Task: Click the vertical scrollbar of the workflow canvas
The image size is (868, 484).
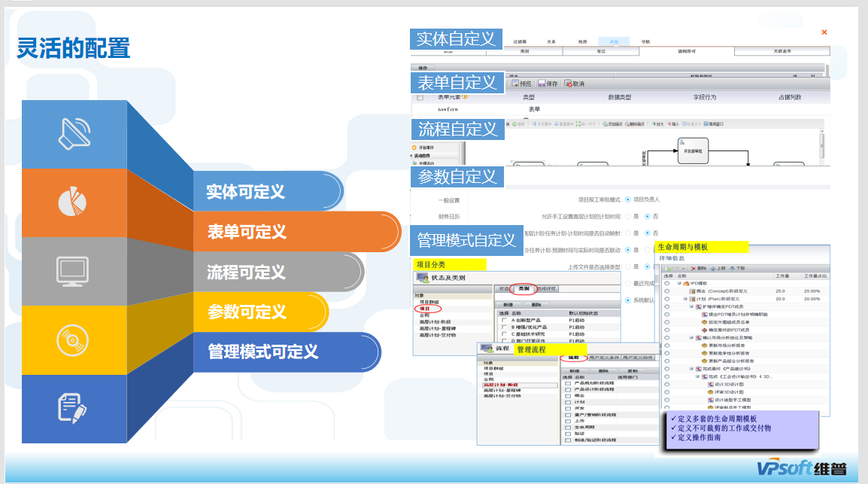Action: coord(821,145)
